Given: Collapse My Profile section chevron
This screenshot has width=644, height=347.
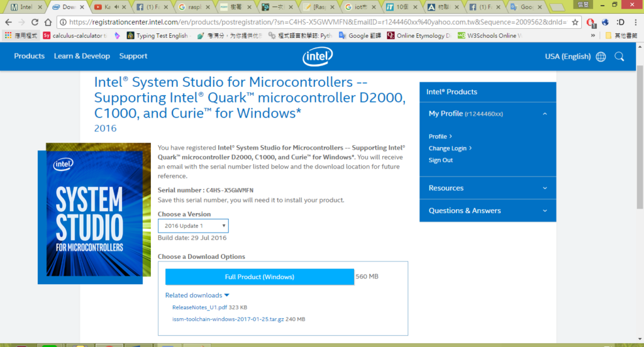Looking at the screenshot, I should [x=545, y=114].
